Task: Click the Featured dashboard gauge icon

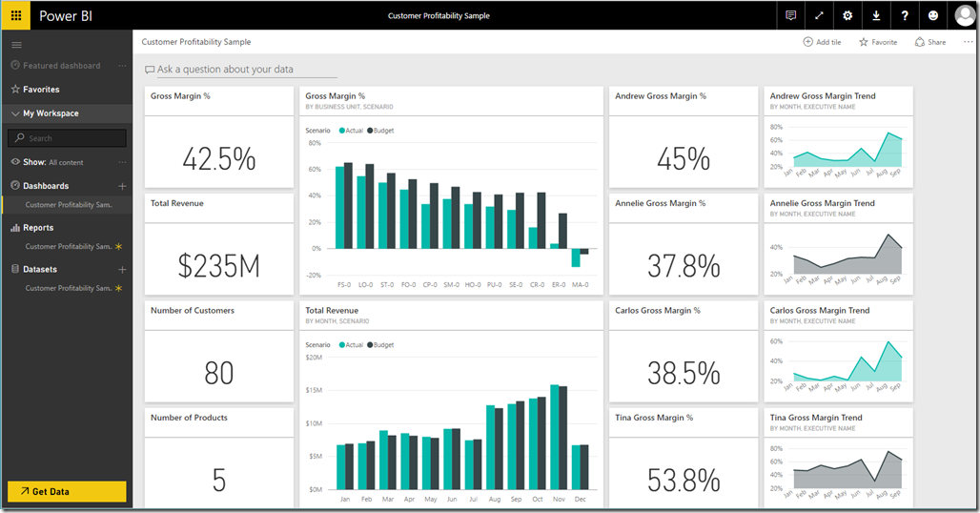Action: click(15, 65)
